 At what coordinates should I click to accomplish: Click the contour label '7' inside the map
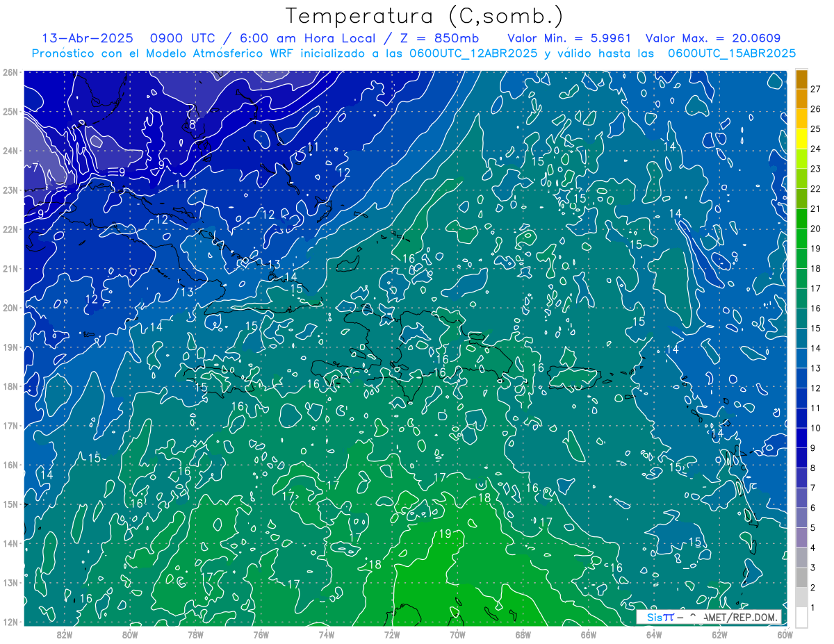[35, 167]
